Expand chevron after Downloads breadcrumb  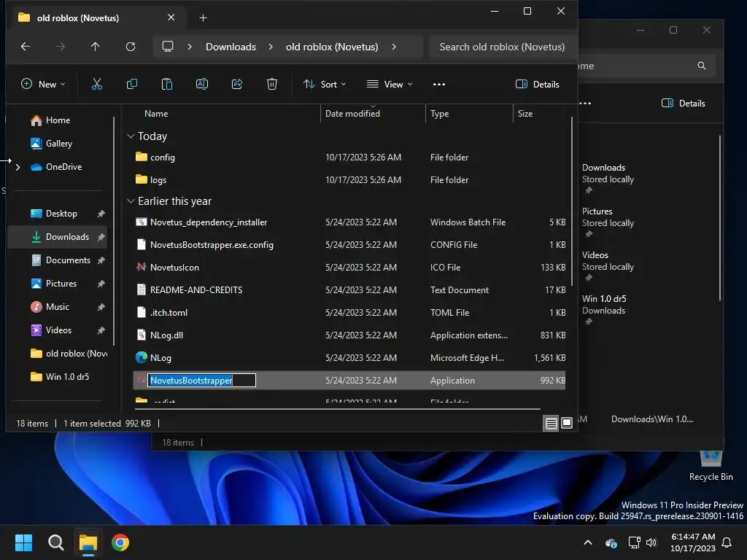pos(271,47)
